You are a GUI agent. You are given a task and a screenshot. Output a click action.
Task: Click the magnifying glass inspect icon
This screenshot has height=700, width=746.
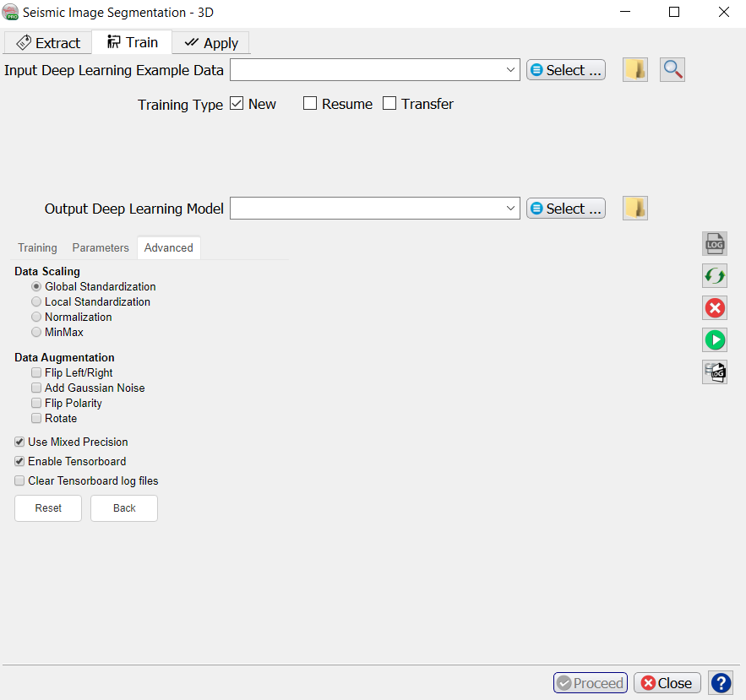672,70
